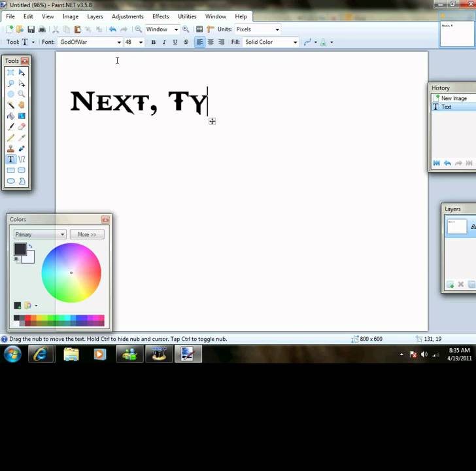This screenshot has width=476, height=471.
Task: Open the Layers menu
Action: pos(95,16)
